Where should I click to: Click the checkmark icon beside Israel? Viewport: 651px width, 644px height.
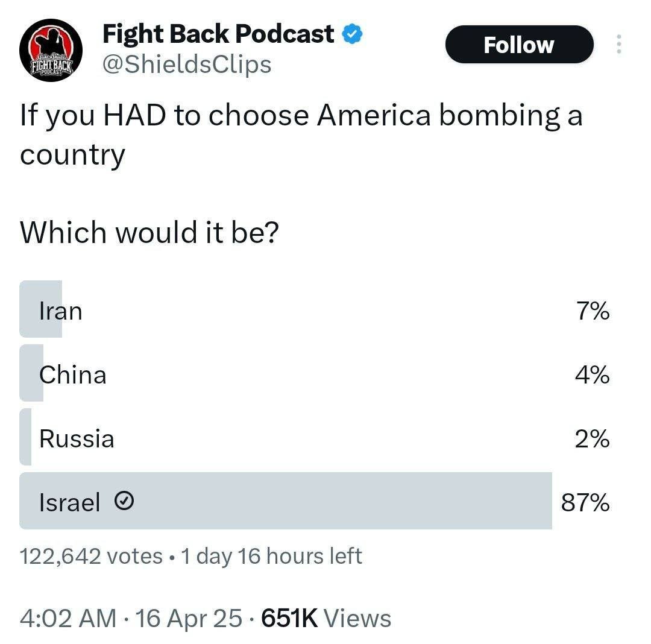(125, 500)
